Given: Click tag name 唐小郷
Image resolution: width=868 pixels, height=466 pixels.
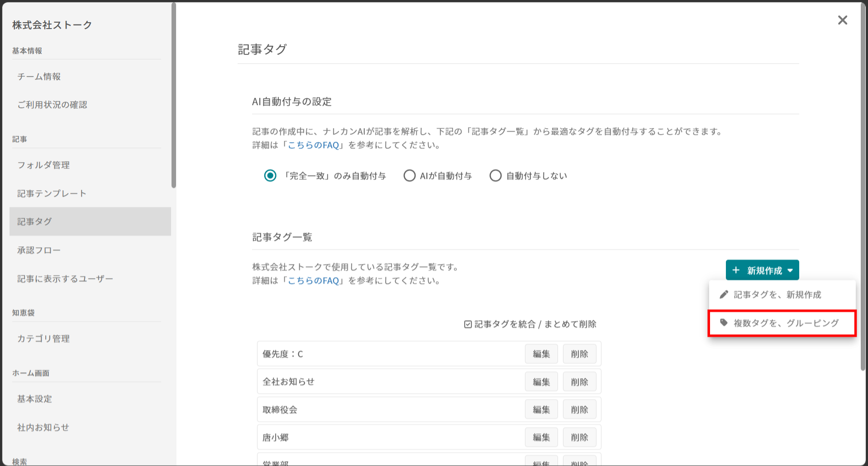Looking at the screenshot, I should tap(275, 437).
